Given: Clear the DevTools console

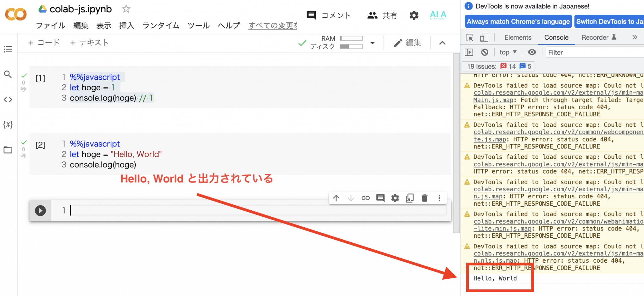Looking at the screenshot, I should 485,52.
